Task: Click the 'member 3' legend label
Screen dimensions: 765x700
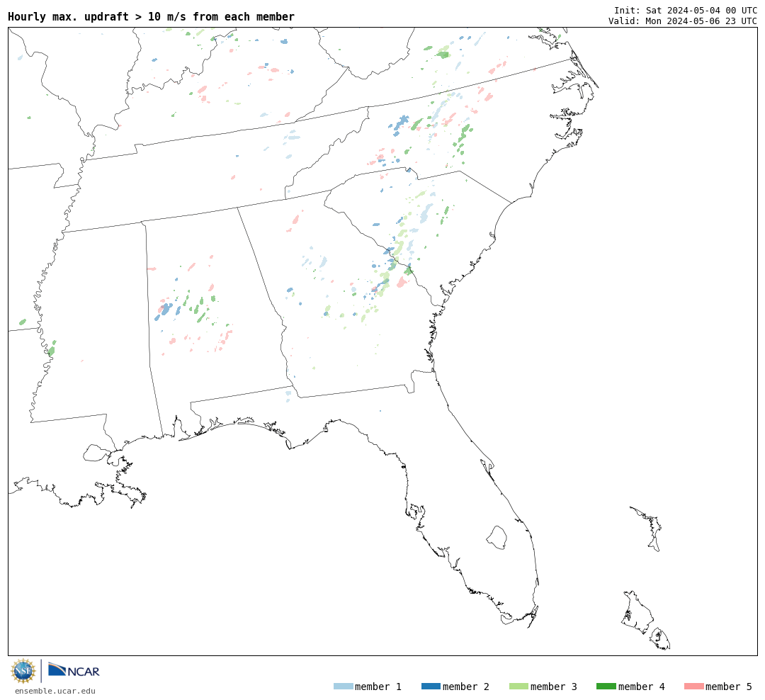Action: pos(554,687)
